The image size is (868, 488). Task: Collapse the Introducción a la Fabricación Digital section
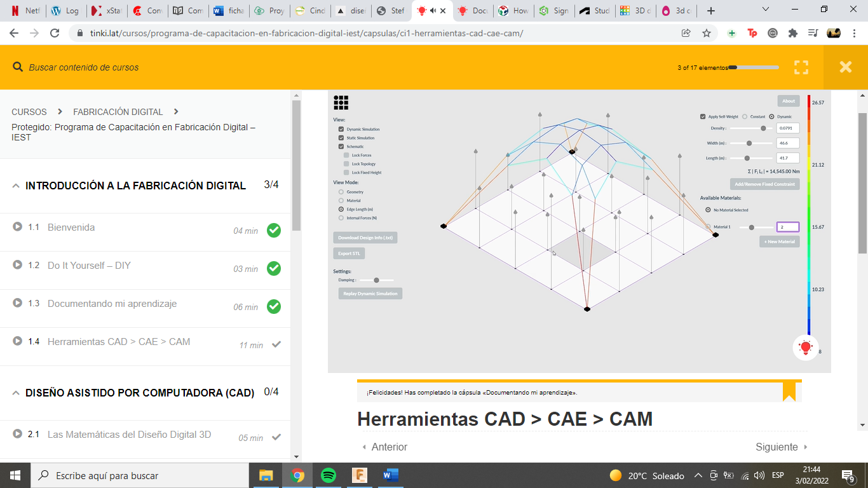pos(16,186)
